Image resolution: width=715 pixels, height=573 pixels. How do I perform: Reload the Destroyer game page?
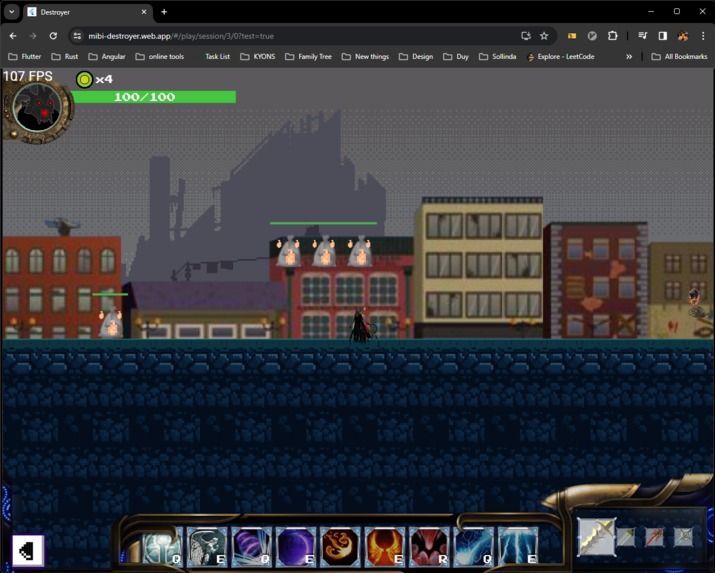53,36
